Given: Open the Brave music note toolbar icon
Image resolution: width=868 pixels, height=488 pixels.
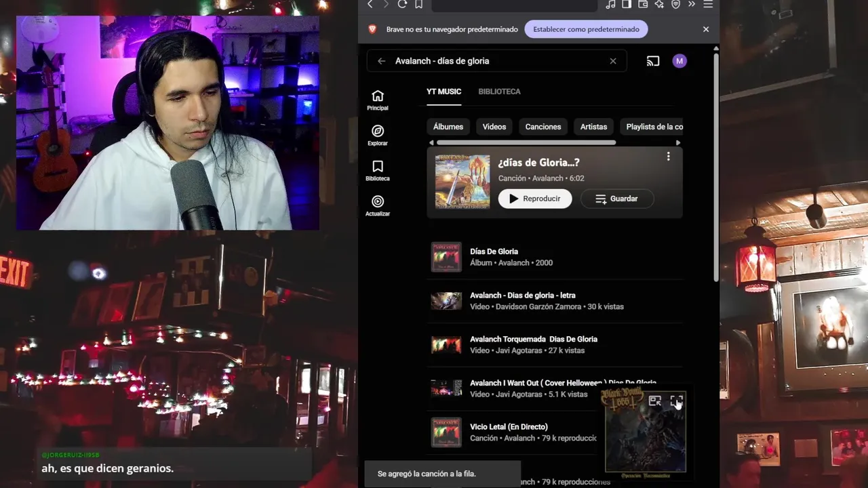Looking at the screenshot, I should [x=610, y=4].
